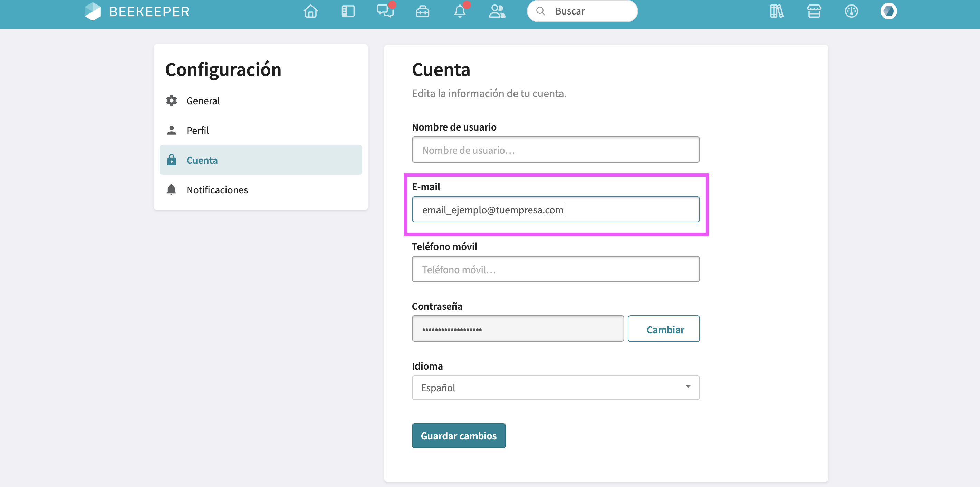Open the marketplace store icon
Screen dimensions: 980x487
814,11
